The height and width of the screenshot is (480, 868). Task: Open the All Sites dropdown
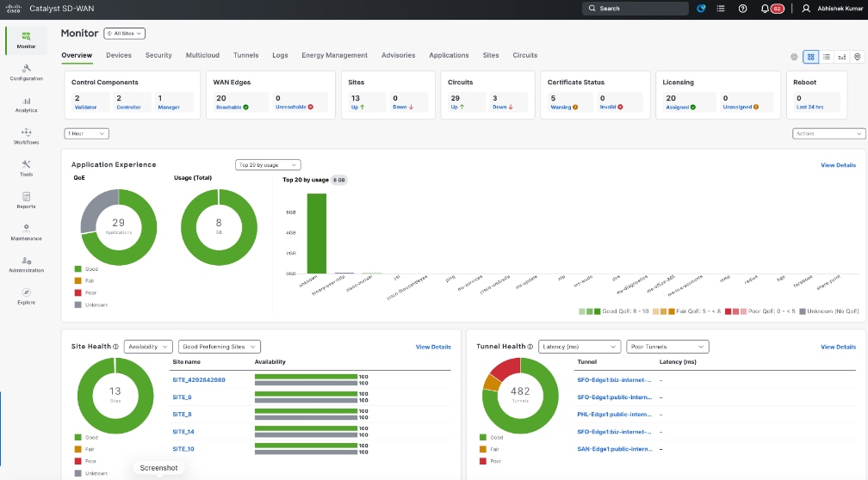point(125,34)
